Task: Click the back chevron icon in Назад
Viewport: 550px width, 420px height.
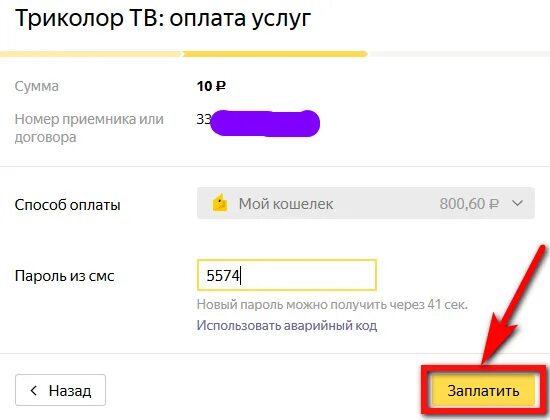Action: tap(34, 390)
